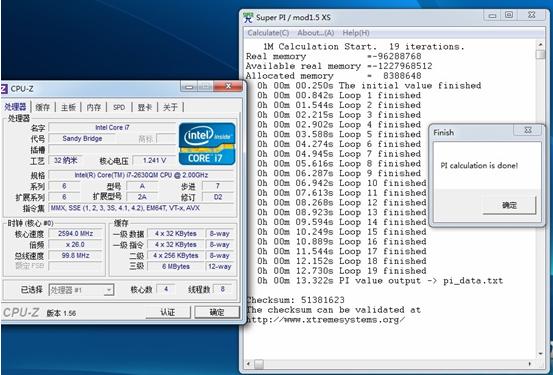This screenshot has height=375, width=553.
Task: Click the 版本 1.56 version label
Action: pyautogui.click(x=61, y=313)
